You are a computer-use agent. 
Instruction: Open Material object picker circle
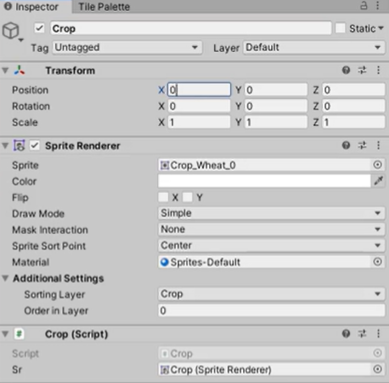click(377, 262)
